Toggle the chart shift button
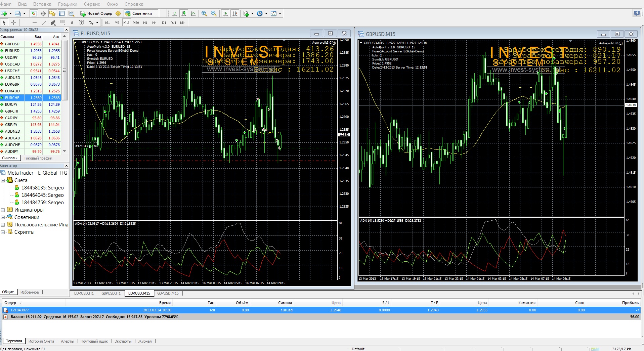This screenshot has height=351, width=644. pyautogui.click(x=235, y=13)
